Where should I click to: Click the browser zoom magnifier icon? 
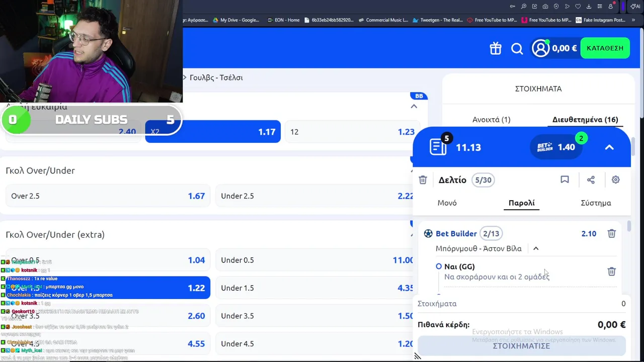tap(524, 7)
